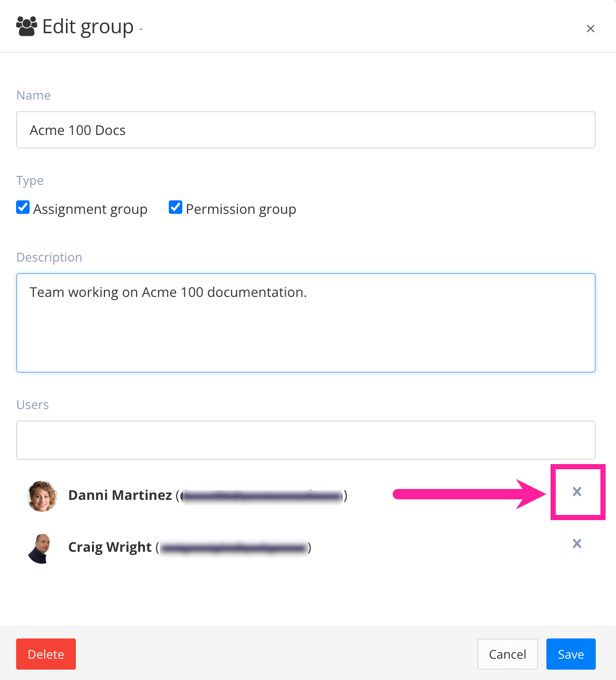616x680 pixels.
Task: Disable the Permission group option
Action: click(176, 207)
